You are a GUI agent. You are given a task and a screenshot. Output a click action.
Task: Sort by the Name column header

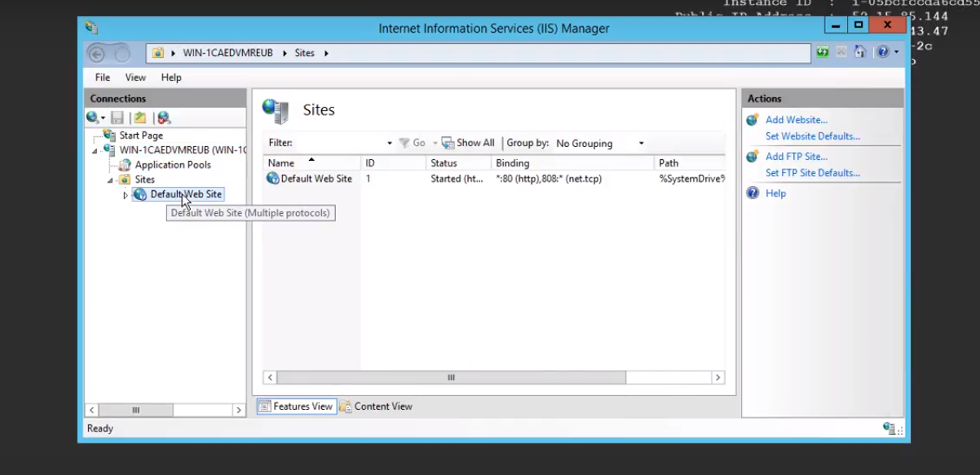(x=311, y=163)
